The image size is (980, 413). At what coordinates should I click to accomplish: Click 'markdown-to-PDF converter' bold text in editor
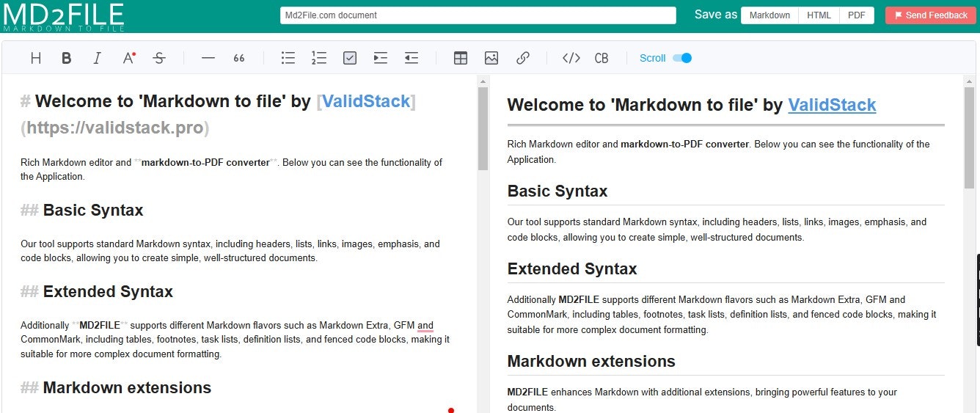point(205,162)
